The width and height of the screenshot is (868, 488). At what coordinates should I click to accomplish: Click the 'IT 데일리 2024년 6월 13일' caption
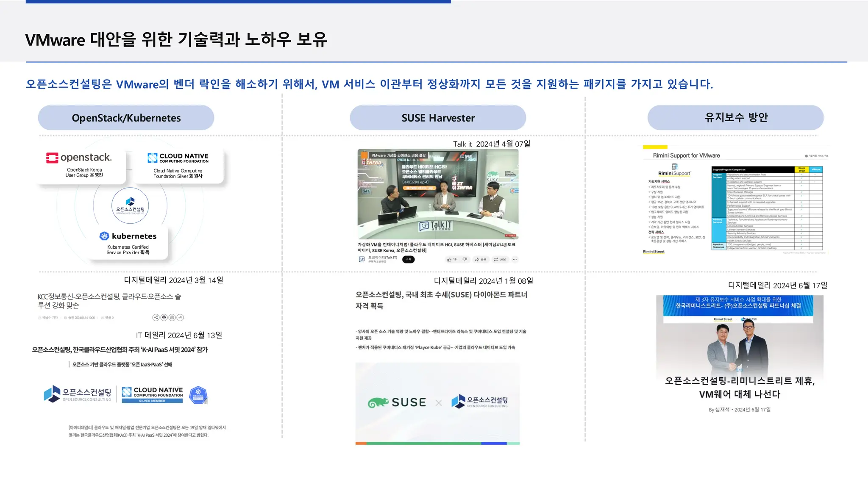pyautogui.click(x=179, y=335)
